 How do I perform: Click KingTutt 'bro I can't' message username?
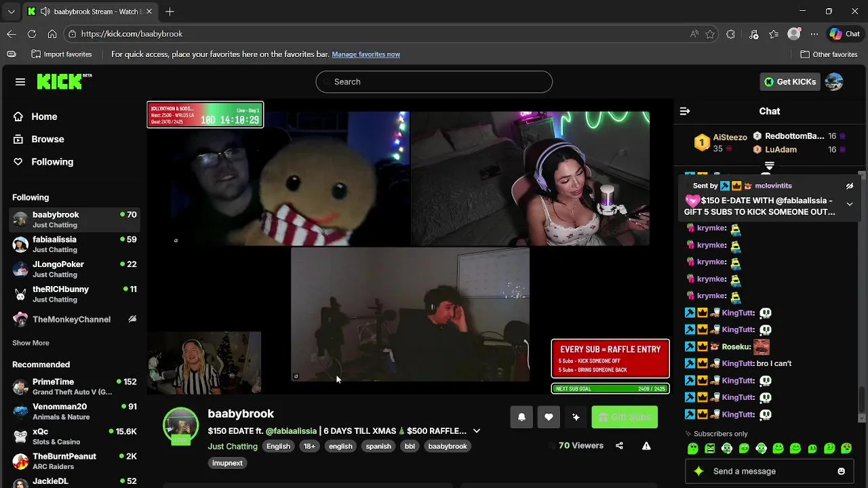[738, 364]
